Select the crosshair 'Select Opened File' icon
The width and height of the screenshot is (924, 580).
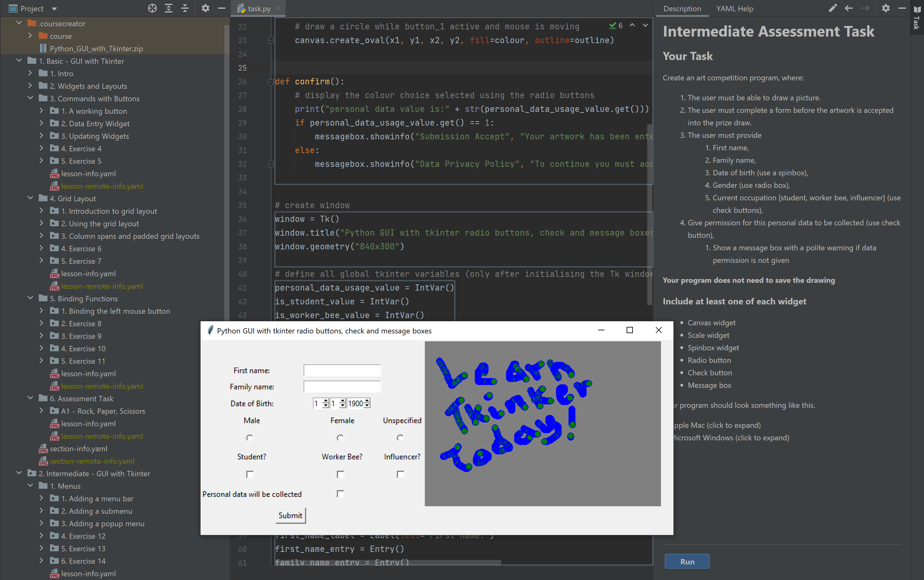click(x=152, y=8)
